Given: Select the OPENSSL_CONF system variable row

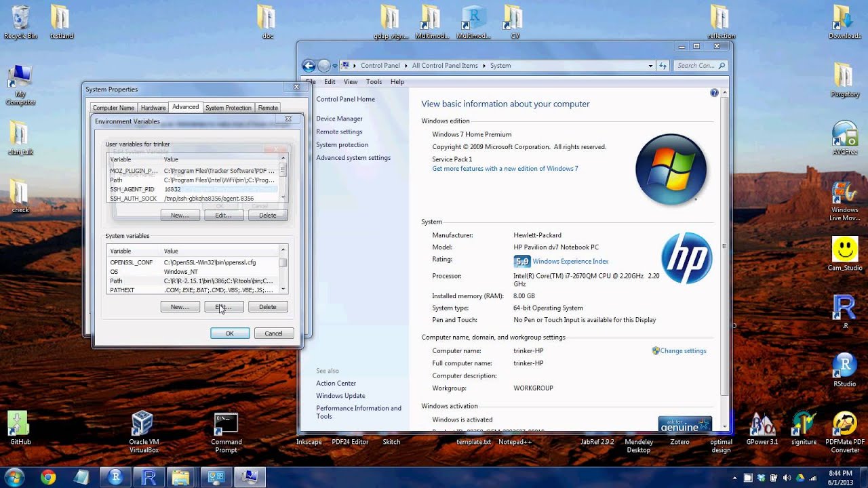Looking at the screenshot, I should click(193, 262).
